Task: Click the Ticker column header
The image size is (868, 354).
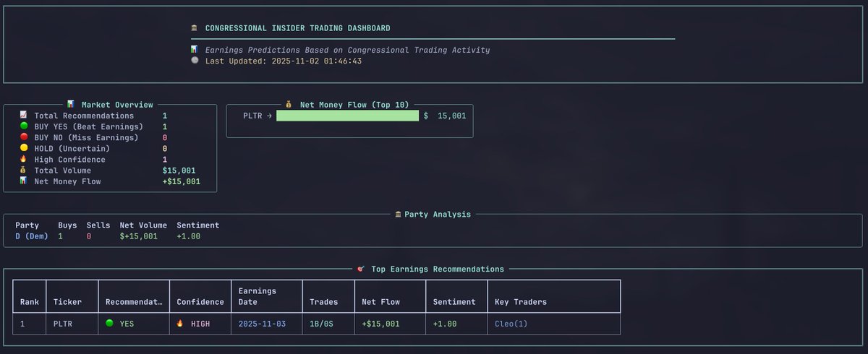Action: 67,302
